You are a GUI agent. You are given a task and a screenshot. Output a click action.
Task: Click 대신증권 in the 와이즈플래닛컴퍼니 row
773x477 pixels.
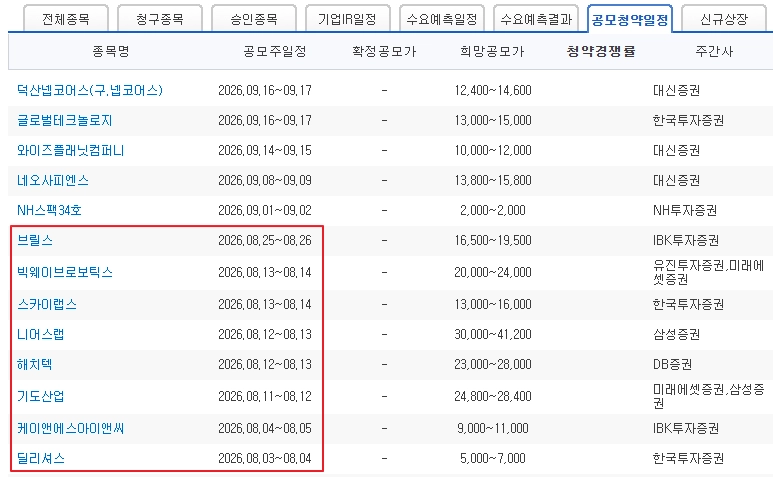coord(676,150)
